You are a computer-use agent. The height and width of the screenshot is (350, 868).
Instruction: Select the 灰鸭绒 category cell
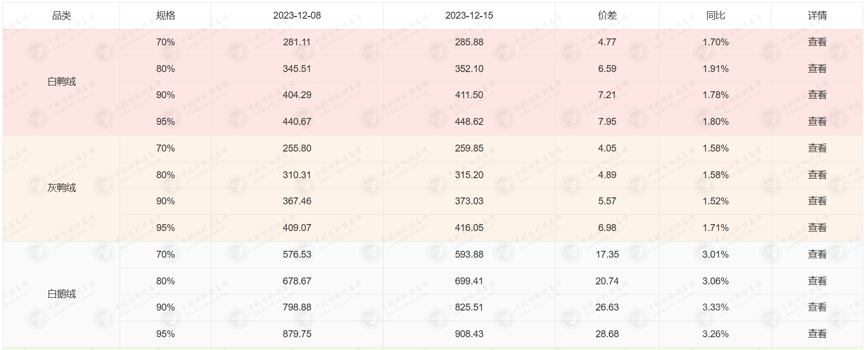click(61, 188)
